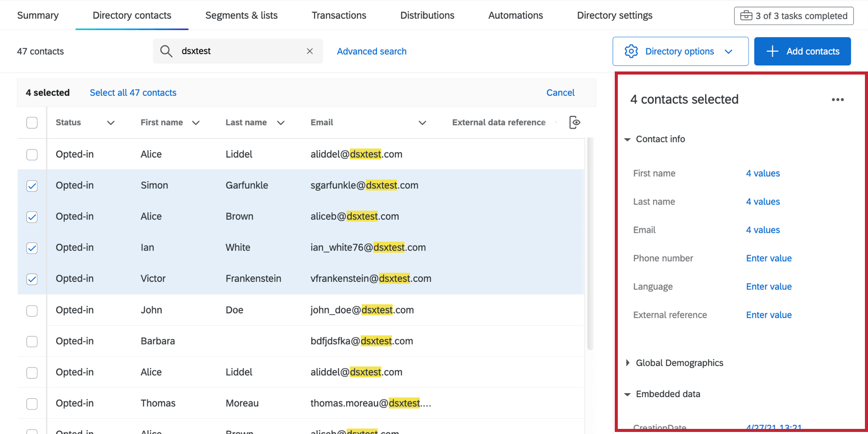The image size is (868, 434).
Task: Edit First name 4 values link
Action: click(763, 173)
